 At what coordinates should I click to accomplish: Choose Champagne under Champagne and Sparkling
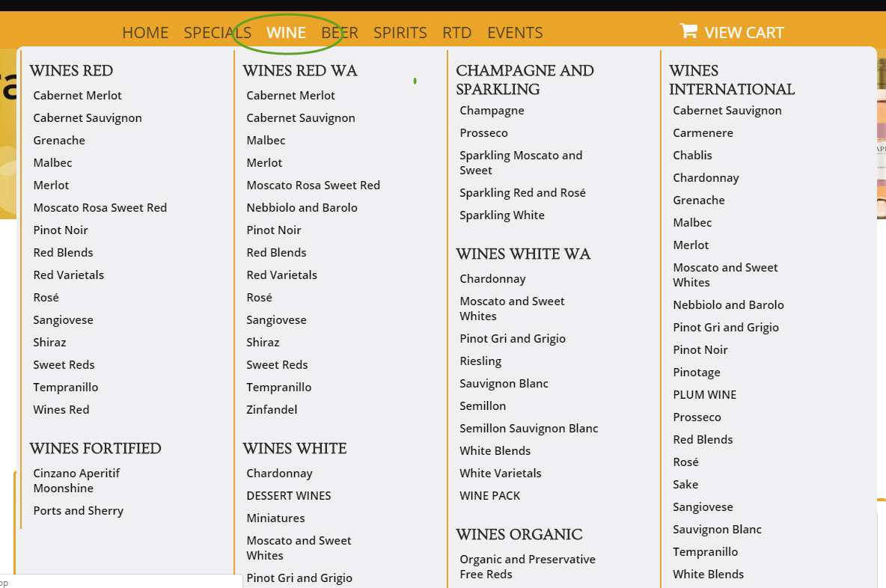[492, 111]
